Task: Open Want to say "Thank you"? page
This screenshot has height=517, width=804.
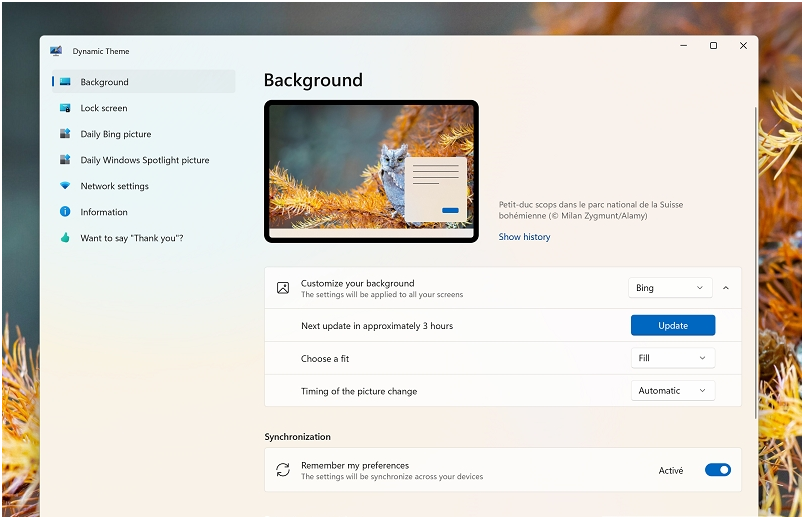Action: point(144,238)
